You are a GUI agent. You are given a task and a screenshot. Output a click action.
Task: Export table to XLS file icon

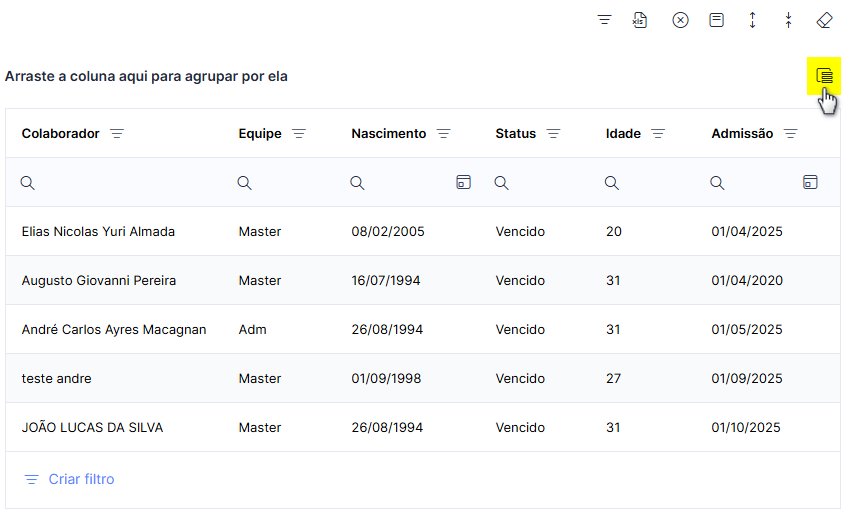[640, 20]
